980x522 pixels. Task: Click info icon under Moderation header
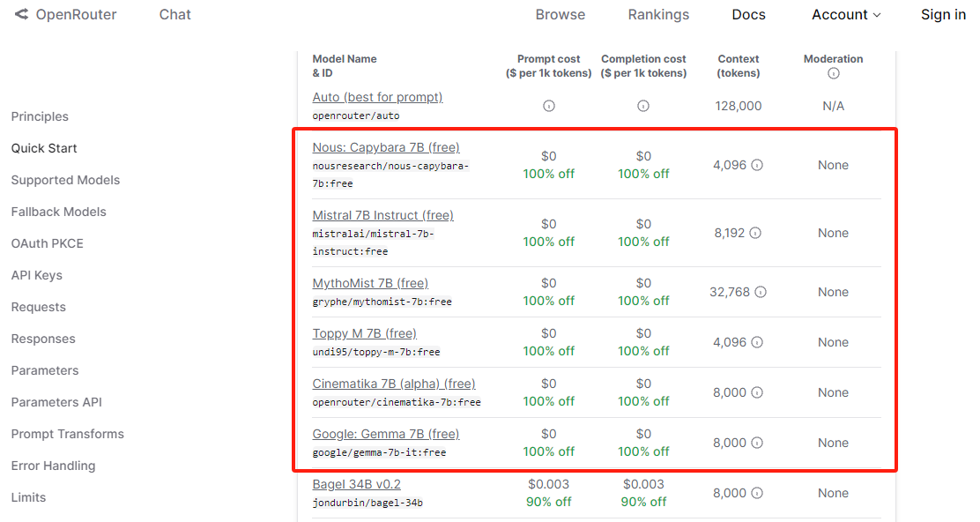tap(833, 74)
